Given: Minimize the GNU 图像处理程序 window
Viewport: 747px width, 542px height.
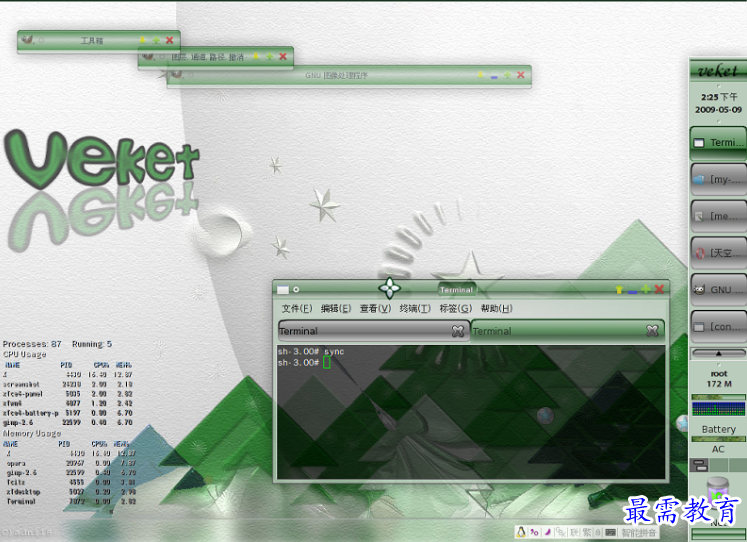Looking at the screenshot, I should click(x=494, y=76).
